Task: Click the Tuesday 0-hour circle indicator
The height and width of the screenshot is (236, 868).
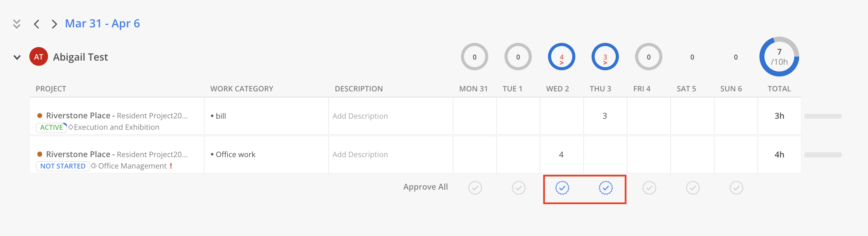Action: [x=518, y=57]
